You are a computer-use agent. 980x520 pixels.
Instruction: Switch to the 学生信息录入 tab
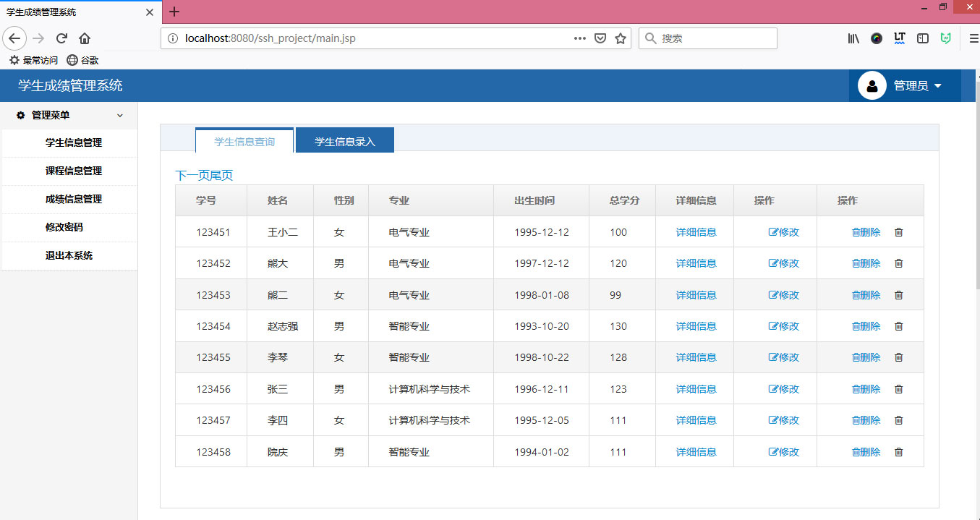pos(345,140)
